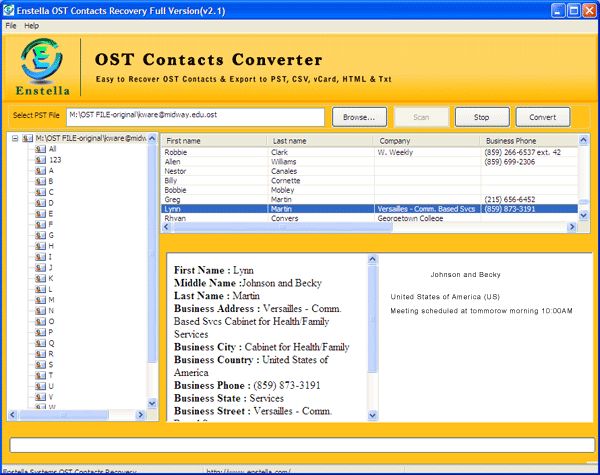The image size is (600, 475).
Task: Select the Billy Cornette contact row
Action: pyautogui.click(x=369, y=181)
